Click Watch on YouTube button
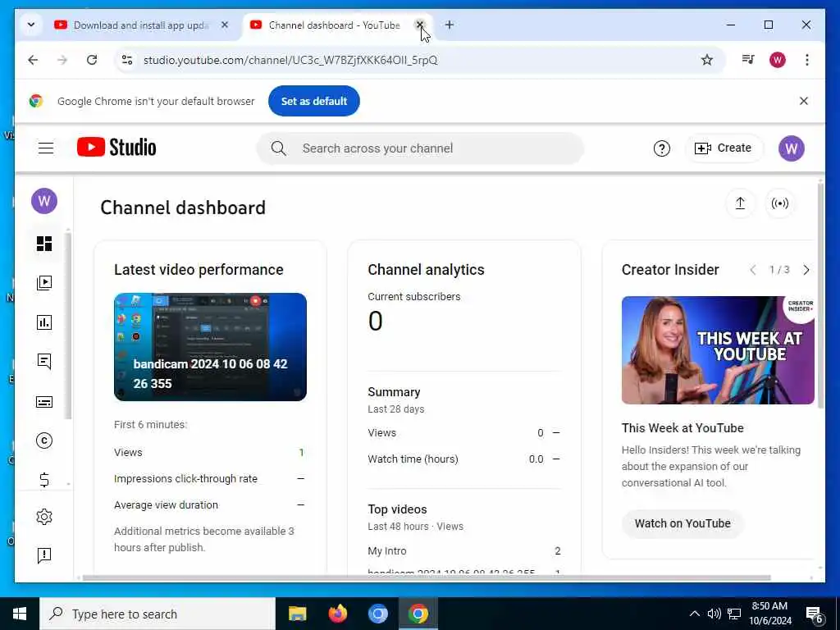The width and height of the screenshot is (840, 630). (682, 523)
